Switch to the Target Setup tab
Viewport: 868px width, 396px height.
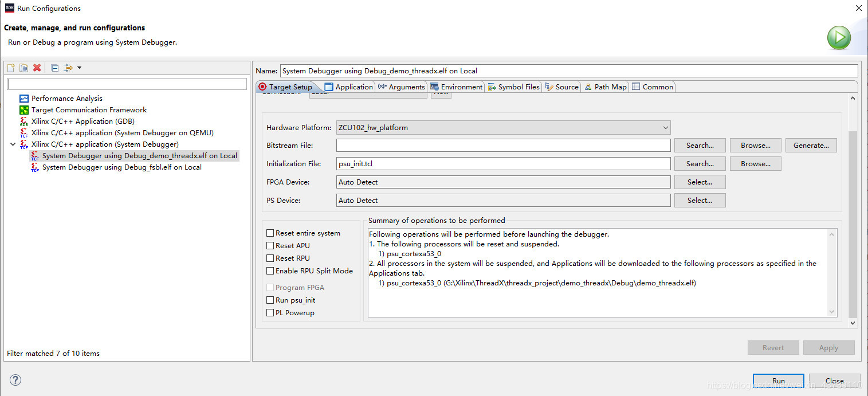click(x=285, y=87)
